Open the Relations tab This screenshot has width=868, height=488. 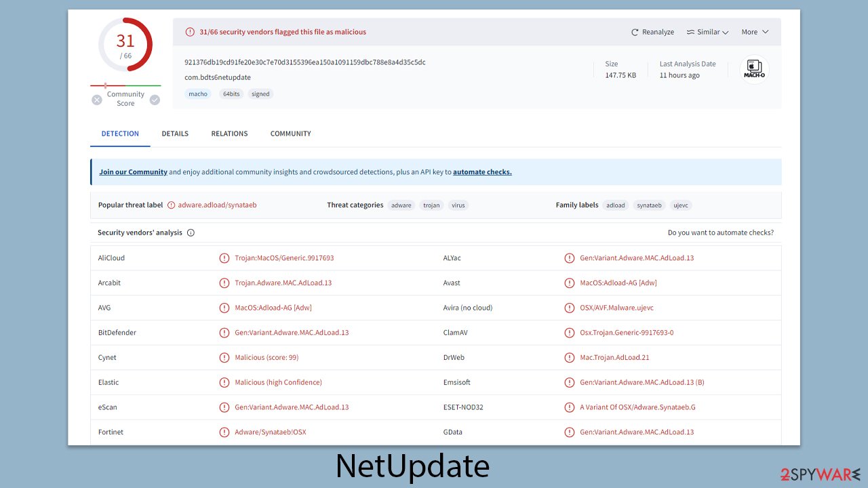click(x=229, y=134)
